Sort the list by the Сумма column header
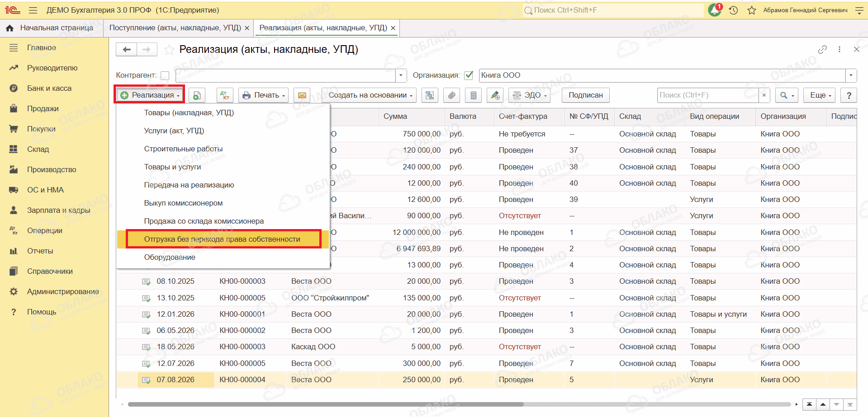The width and height of the screenshot is (868, 417). [411, 116]
